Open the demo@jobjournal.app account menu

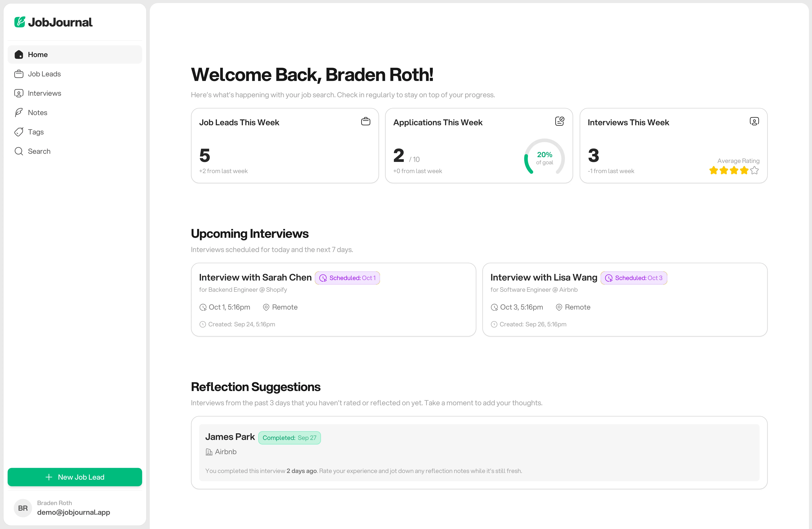click(x=75, y=508)
